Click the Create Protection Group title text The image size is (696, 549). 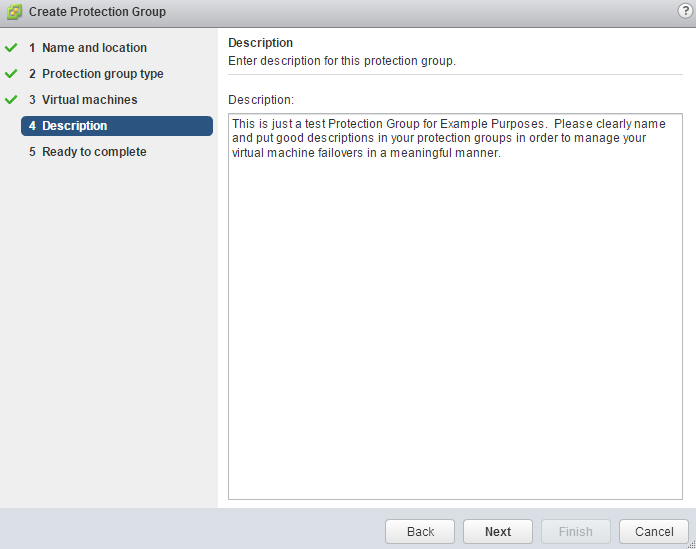point(97,12)
